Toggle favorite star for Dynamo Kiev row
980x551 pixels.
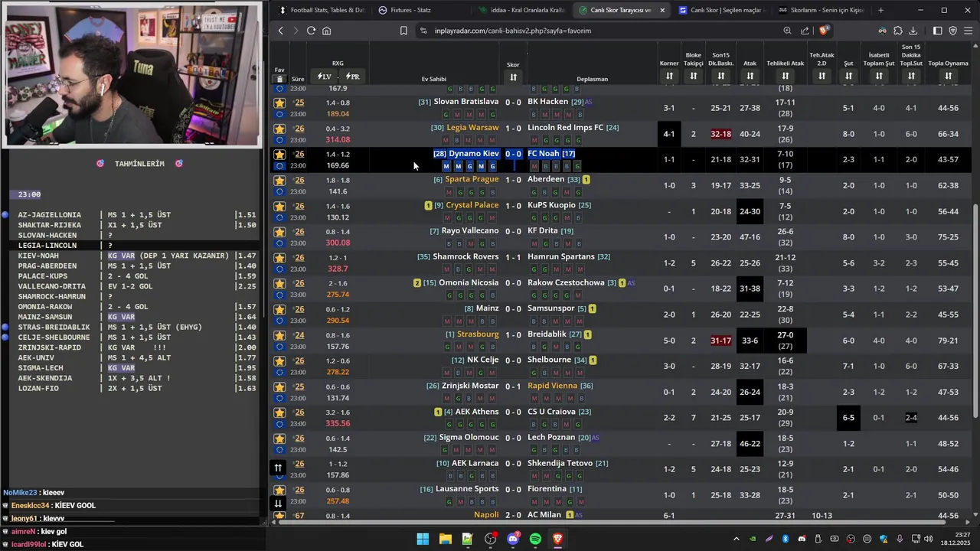[279, 155]
